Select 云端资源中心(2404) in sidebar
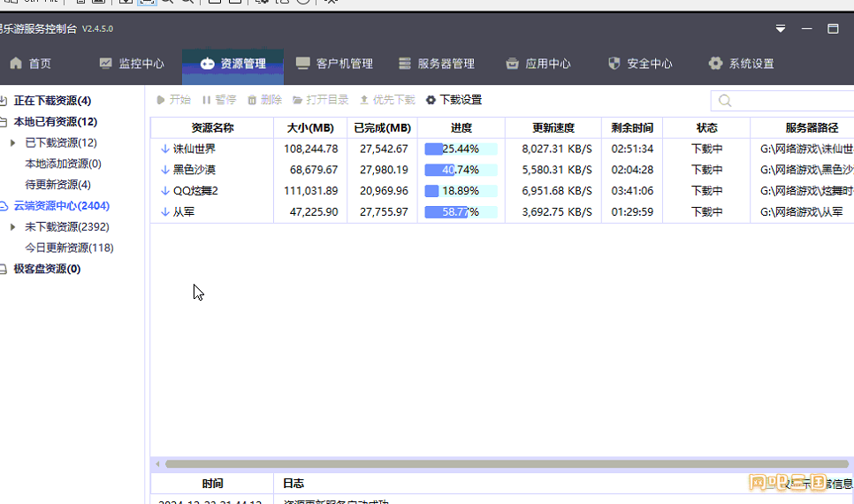The width and height of the screenshot is (854, 504). click(62, 206)
